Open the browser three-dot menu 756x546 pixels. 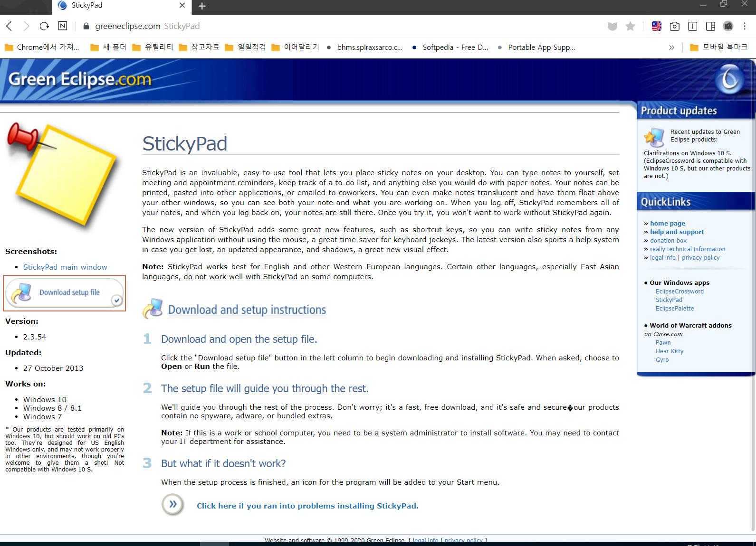click(x=745, y=26)
